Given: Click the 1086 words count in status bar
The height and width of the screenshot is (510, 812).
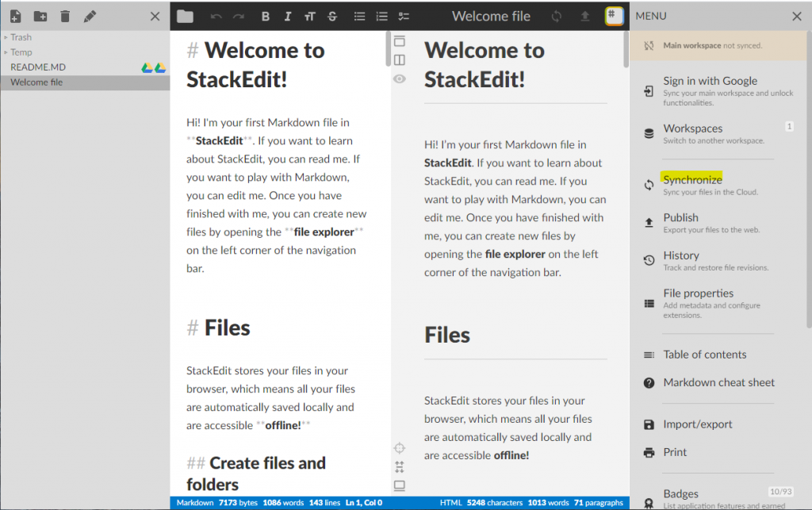Looking at the screenshot, I should [x=283, y=503].
